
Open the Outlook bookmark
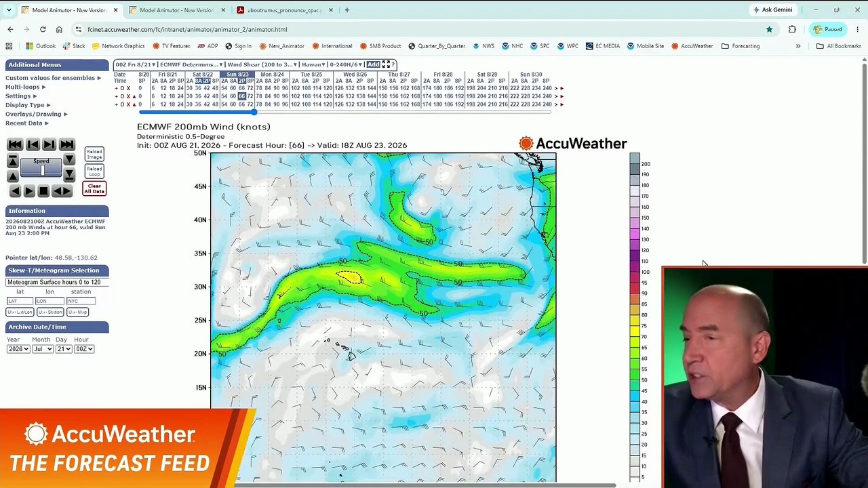coord(40,46)
